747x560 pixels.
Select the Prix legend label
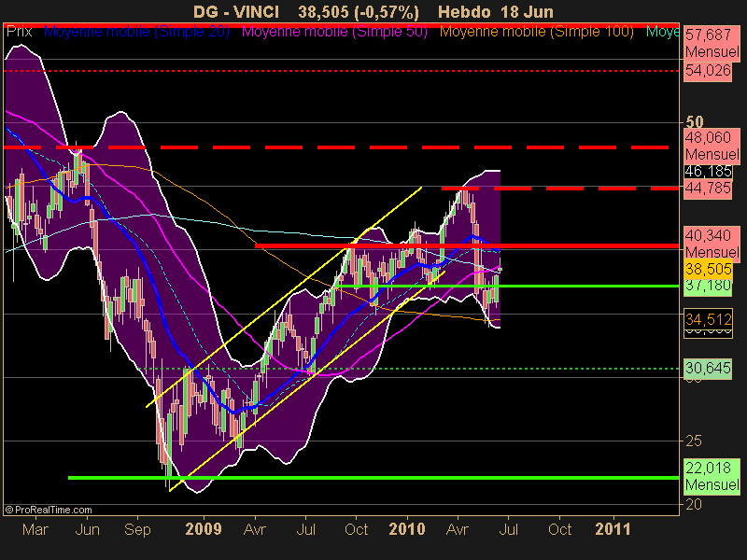(x=19, y=32)
